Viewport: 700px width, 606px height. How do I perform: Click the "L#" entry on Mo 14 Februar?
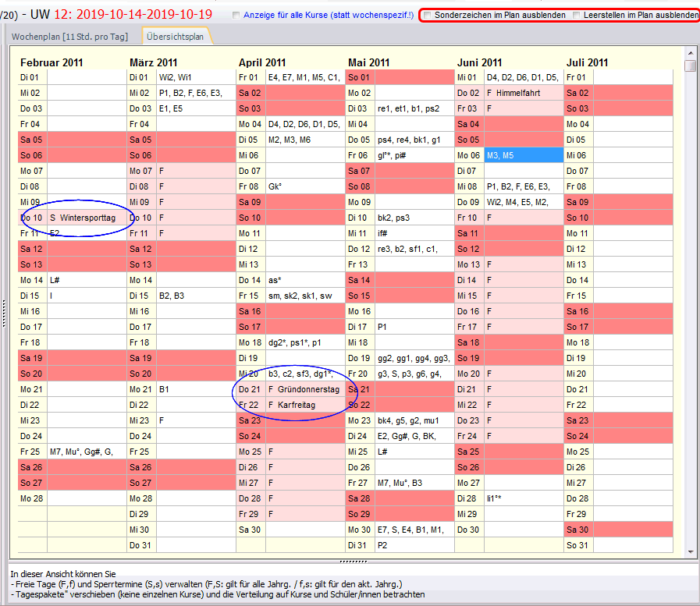[55, 280]
